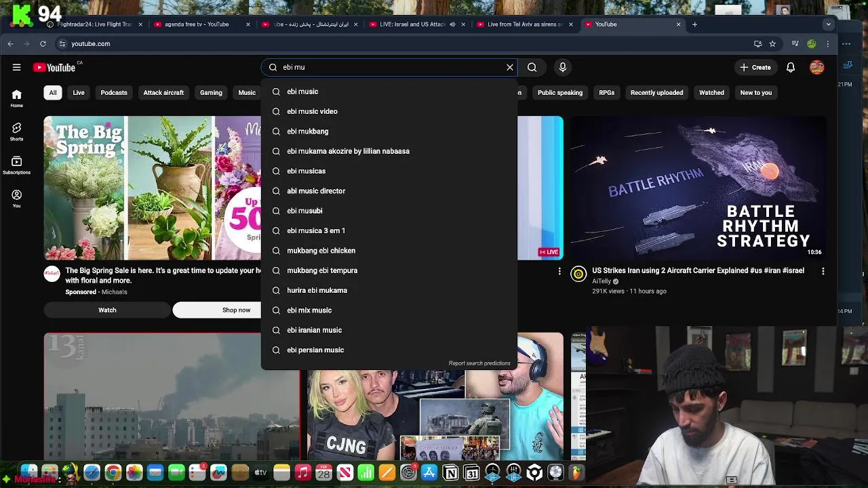Select the Watched filter chip
Viewport: 868px width, 488px height.
click(711, 92)
